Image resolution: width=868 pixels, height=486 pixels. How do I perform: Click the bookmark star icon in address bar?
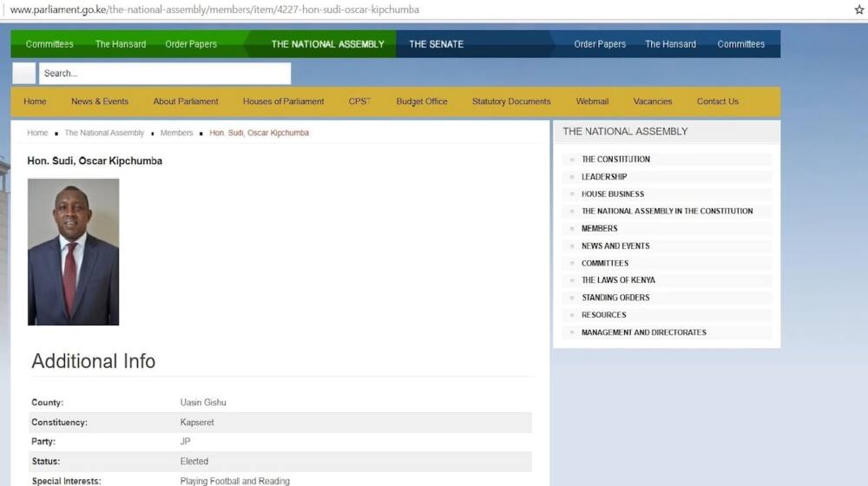[859, 10]
